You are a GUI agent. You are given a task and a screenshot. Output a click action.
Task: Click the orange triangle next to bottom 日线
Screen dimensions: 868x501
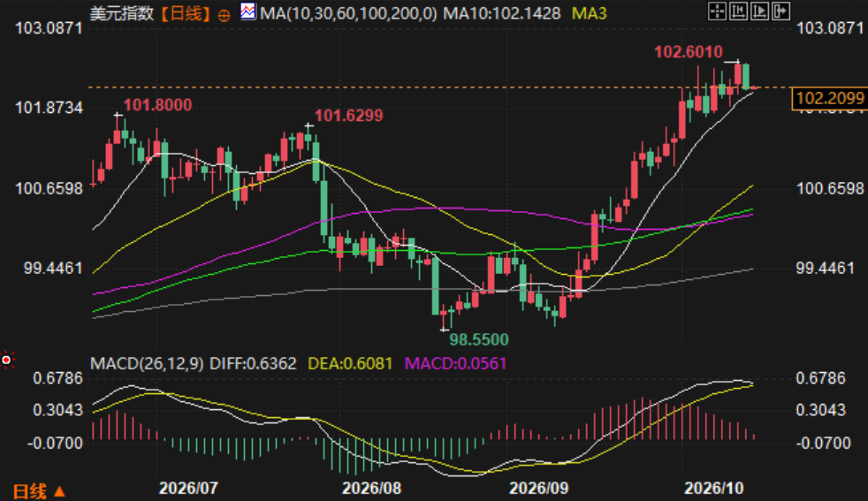tap(59, 490)
